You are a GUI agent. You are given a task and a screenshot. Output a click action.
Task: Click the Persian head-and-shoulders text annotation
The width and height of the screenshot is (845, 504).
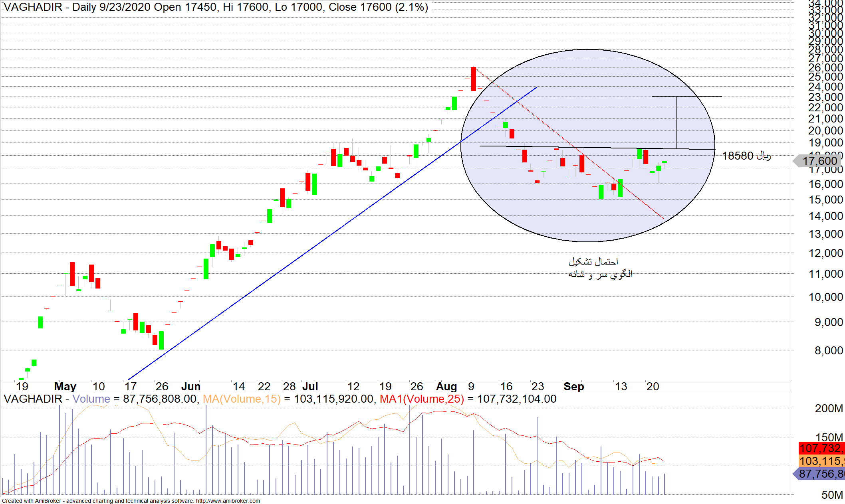[x=600, y=268]
